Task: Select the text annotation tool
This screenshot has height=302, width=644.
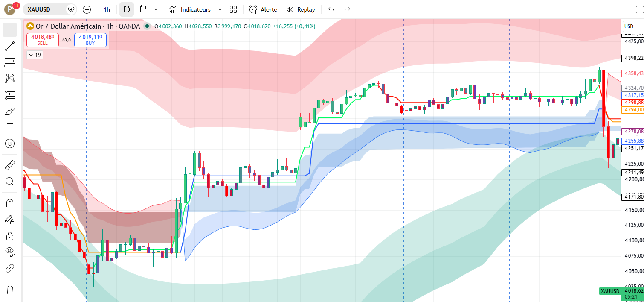Action: point(10,127)
